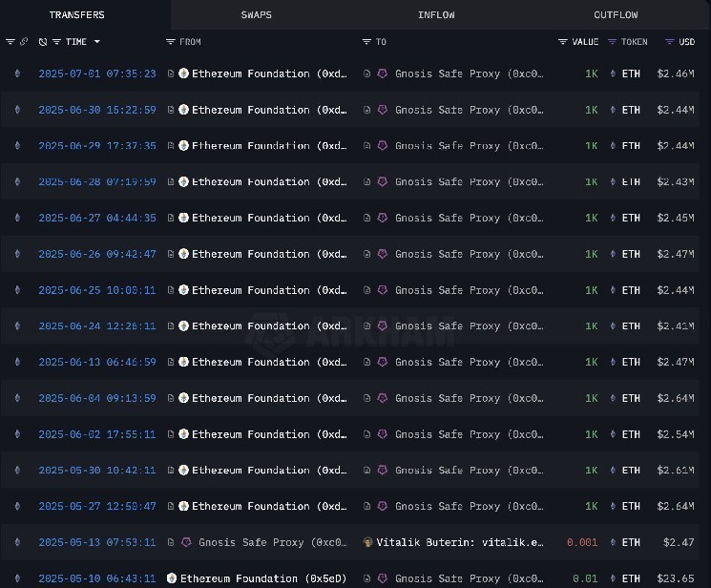This screenshot has width=711, height=588.
Task: Switch to the SWAPS tab
Action: pyautogui.click(x=256, y=15)
